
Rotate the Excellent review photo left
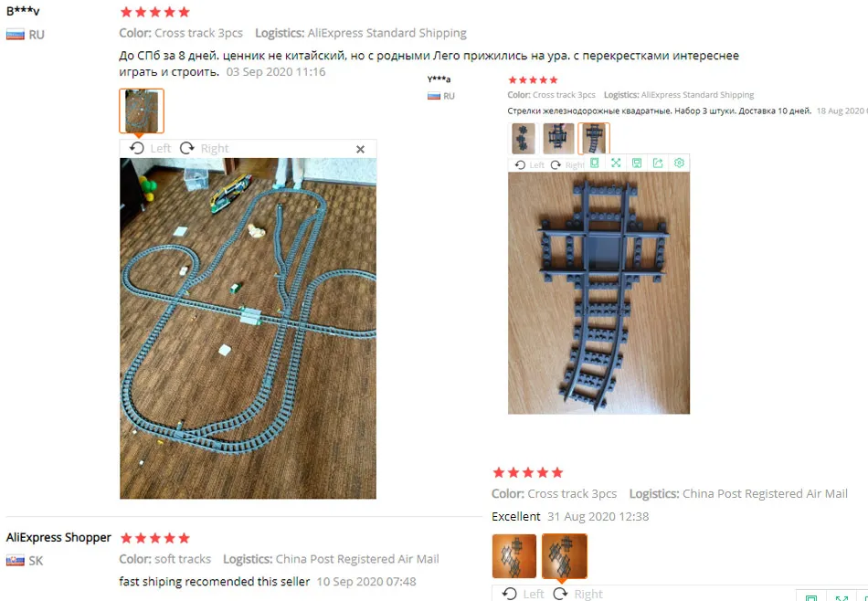pyautogui.click(x=524, y=594)
